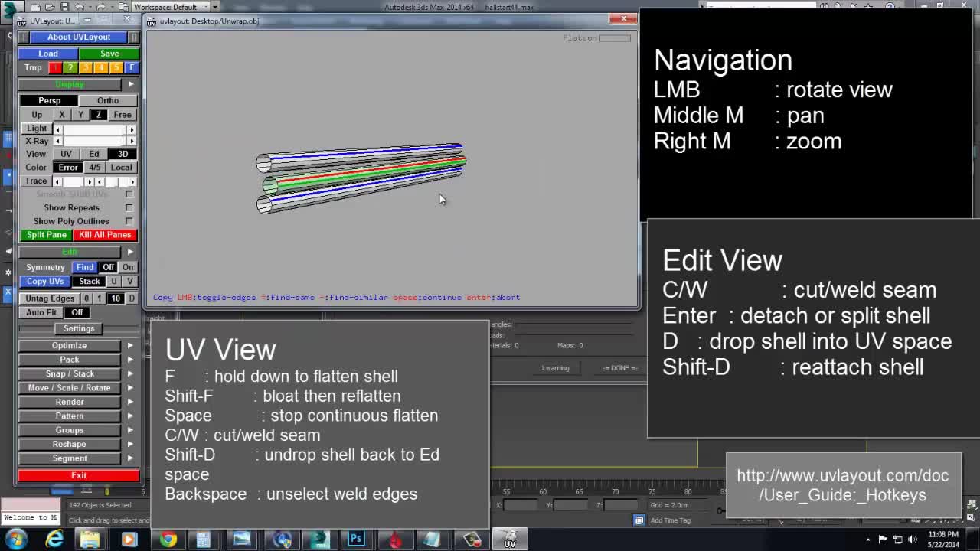The height and width of the screenshot is (551, 980).
Task: Click Add Time Tag icon in 3ds Max
Action: point(639,520)
